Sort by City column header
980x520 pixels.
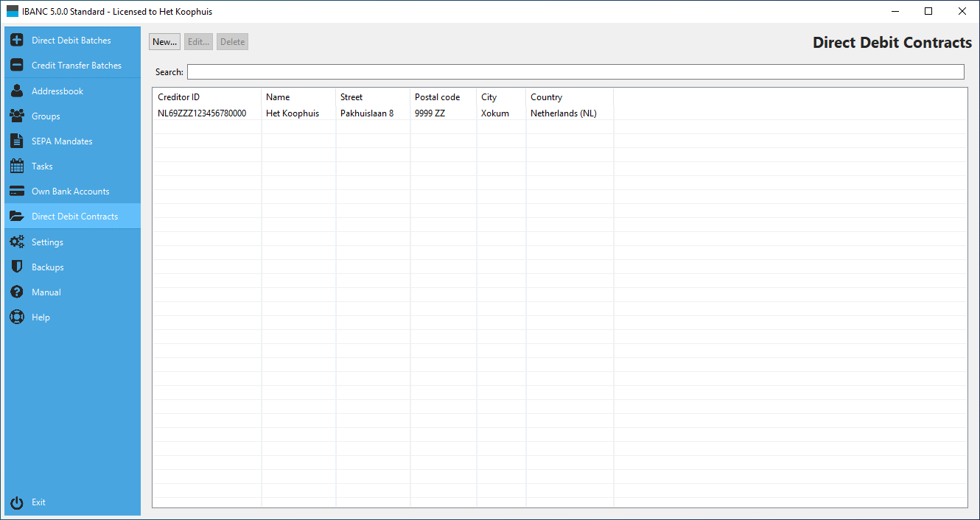tap(501, 97)
